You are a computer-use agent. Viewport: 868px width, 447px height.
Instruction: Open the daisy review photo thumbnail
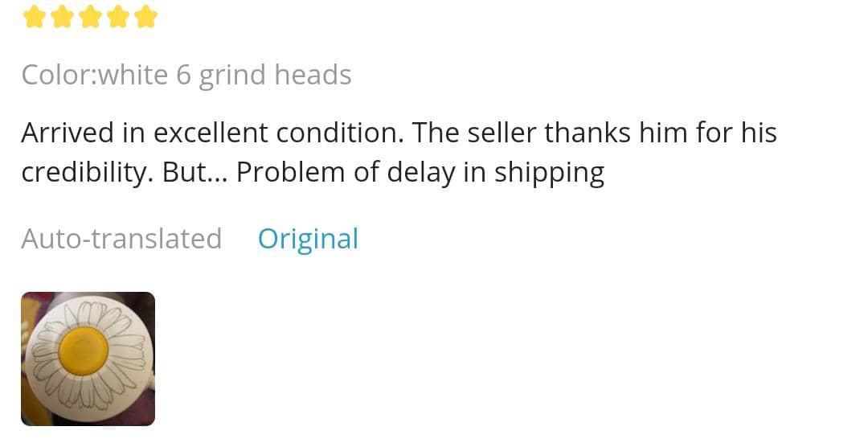coord(88,359)
